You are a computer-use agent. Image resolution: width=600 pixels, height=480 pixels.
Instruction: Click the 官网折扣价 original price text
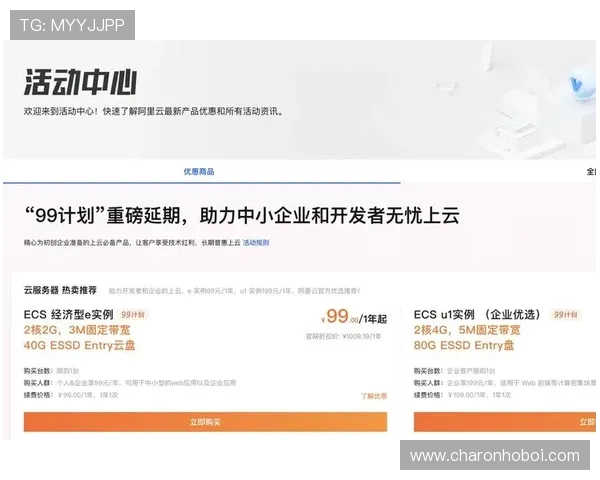tap(343, 336)
